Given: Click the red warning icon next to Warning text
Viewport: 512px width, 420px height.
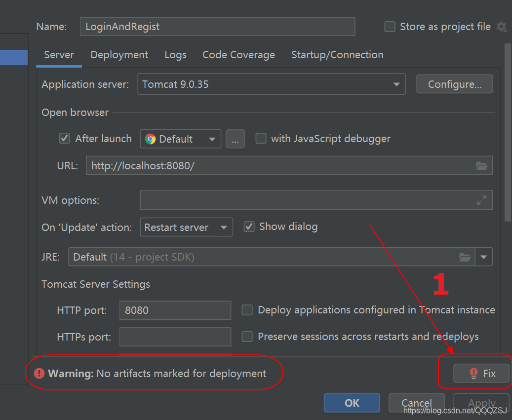Looking at the screenshot, I should [x=39, y=373].
